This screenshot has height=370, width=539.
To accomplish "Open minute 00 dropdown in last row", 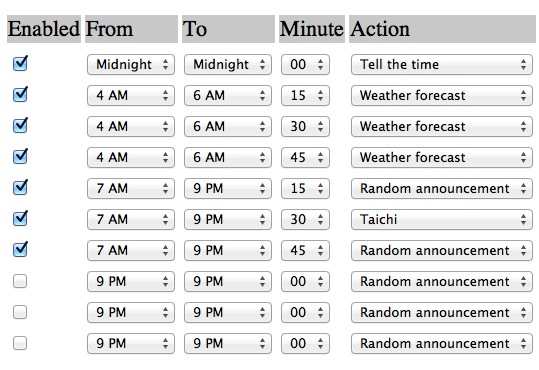I will coord(305,343).
